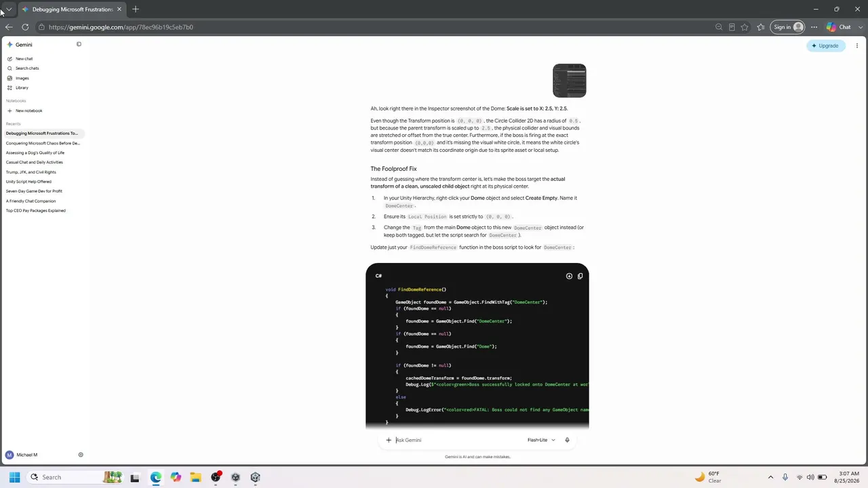
Task: Click the browser refresh button
Action: tap(25, 27)
